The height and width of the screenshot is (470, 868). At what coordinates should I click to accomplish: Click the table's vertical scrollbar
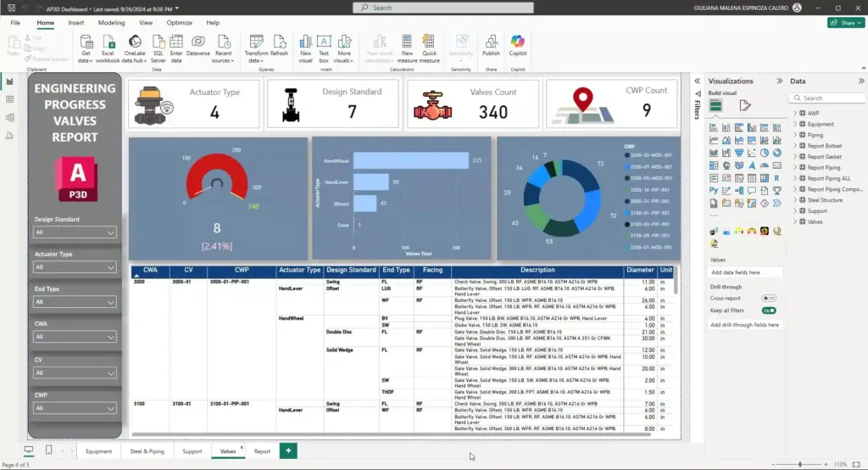tap(676, 280)
